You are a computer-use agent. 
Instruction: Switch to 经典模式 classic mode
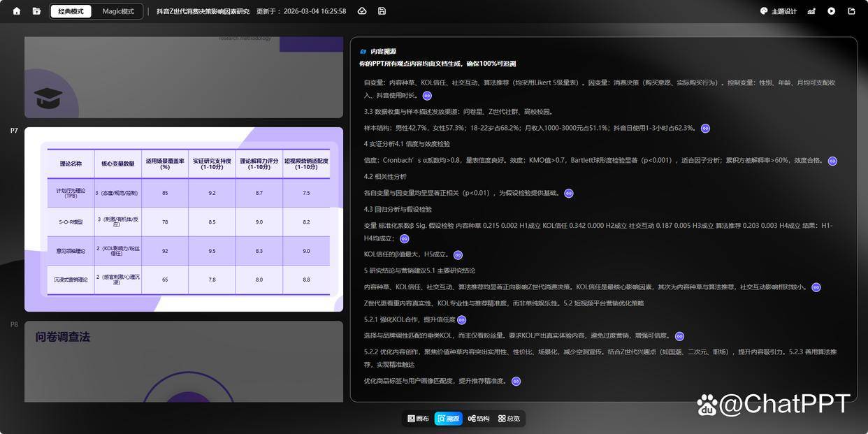click(x=71, y=11)
